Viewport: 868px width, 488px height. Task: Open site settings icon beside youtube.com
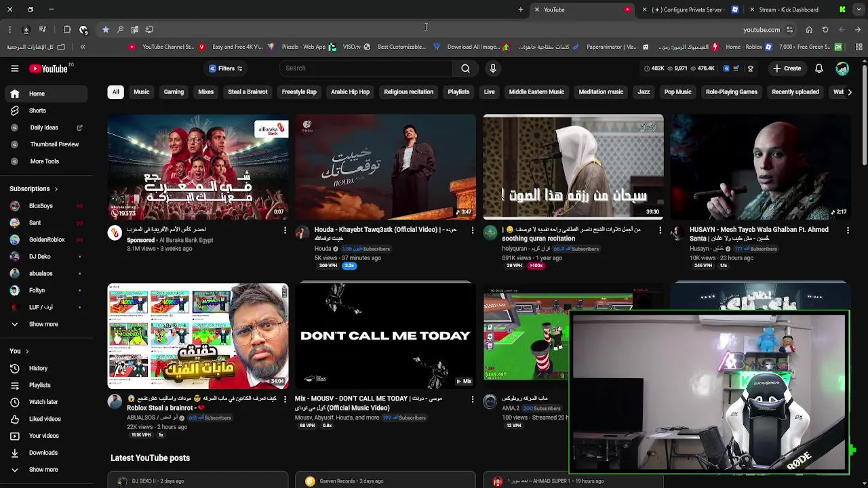[x=789, y=30]
